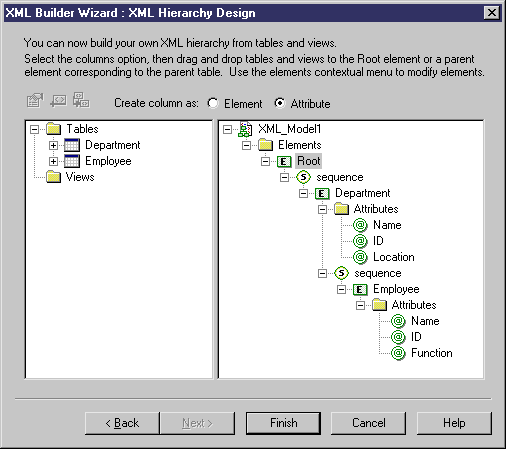Expand the Employee table node
506x449 pixels.
coord(53,161)
